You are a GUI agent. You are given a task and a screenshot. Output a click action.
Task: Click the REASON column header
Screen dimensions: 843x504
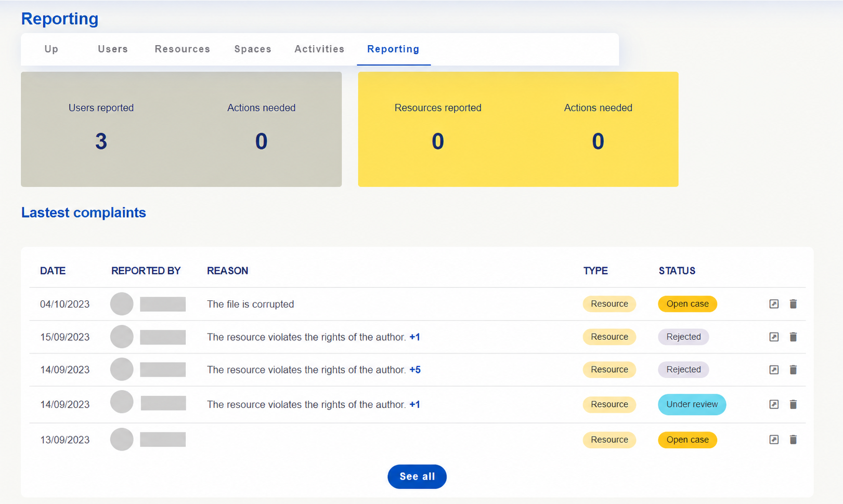227,271
